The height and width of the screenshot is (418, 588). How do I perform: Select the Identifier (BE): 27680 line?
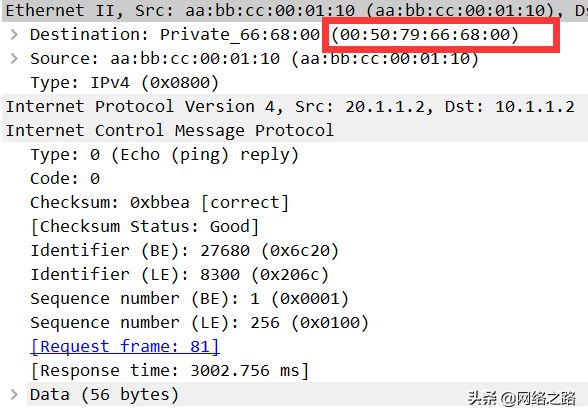pos(184,250)
